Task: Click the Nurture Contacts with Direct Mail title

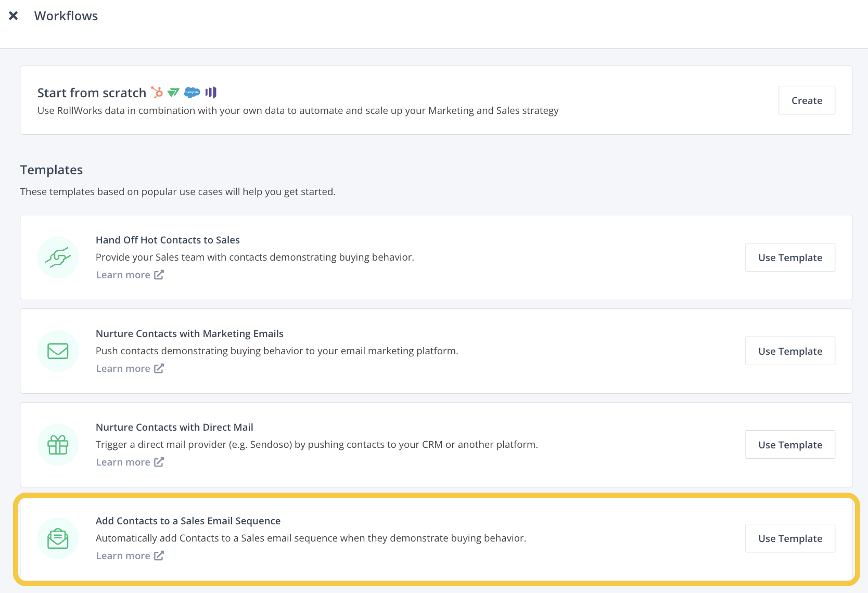Action: (x=174, y=427)
